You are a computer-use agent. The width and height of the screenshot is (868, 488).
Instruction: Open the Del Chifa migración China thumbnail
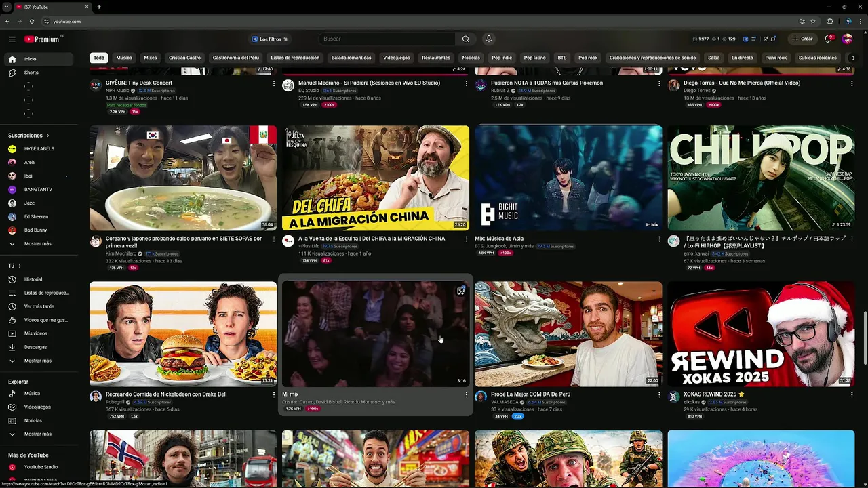point(376,178)
